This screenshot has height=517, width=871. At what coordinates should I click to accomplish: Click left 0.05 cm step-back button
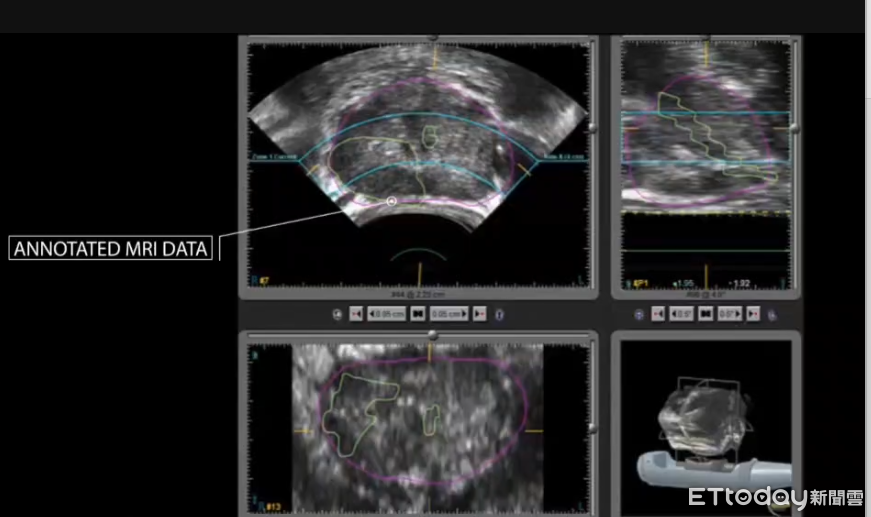tap(386, 314)
